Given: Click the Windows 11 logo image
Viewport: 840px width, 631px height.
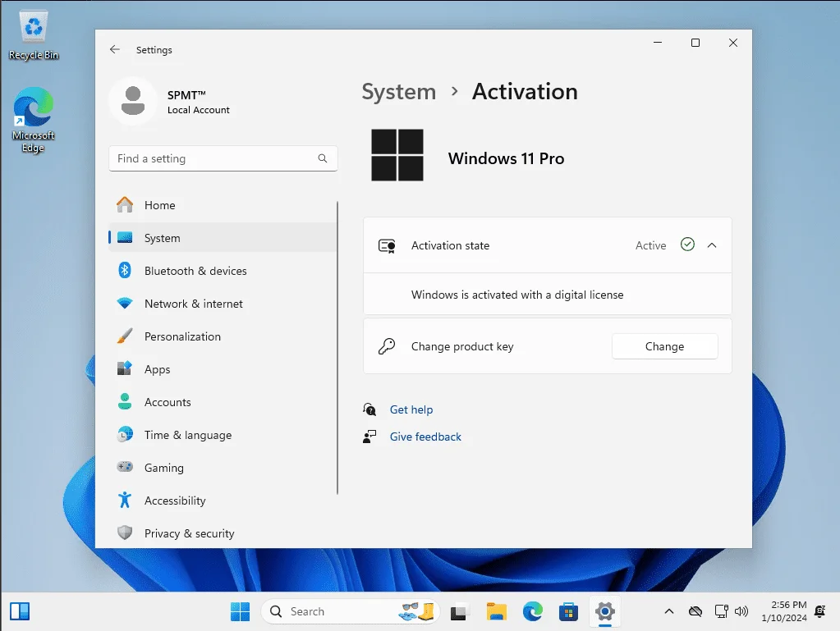Looking at the screenshot, I should (397, 155).
